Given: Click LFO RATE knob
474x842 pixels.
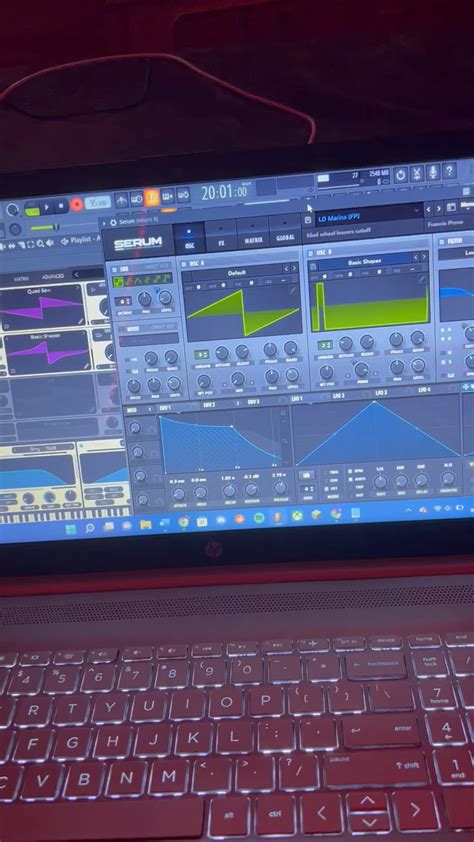Looking at the screenshot, I should 381,482.
